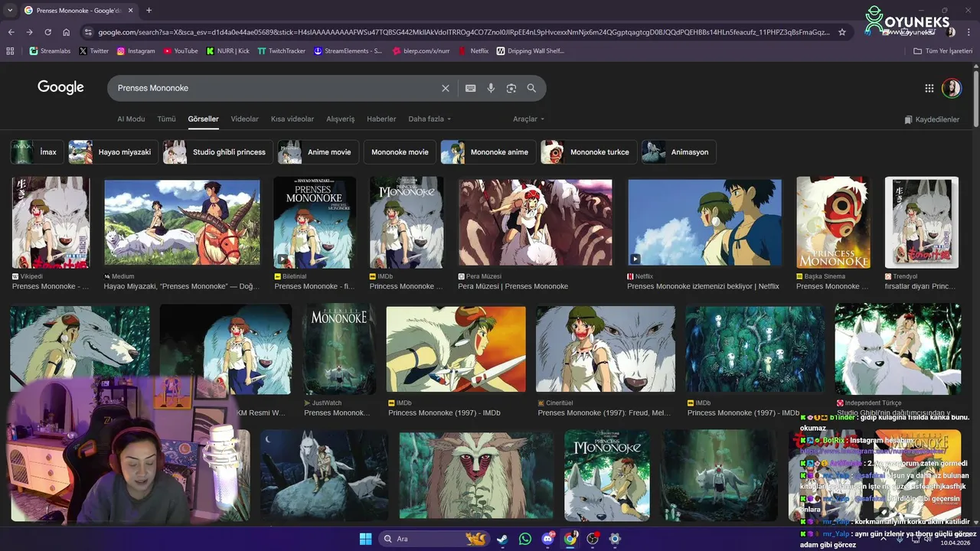Screen dimensions: 980x551
Task: Open the on-screen keyboard input tool
Action: (x=471, y=88)
